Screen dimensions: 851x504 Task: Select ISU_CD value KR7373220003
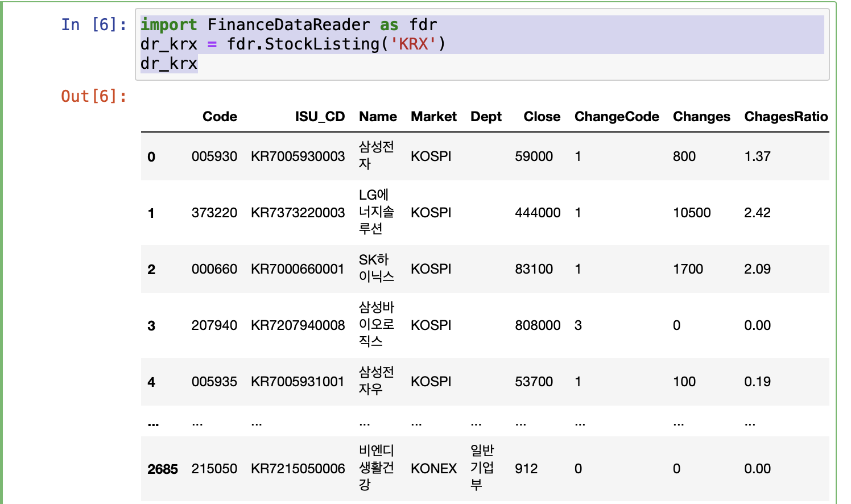click(298, 213)
